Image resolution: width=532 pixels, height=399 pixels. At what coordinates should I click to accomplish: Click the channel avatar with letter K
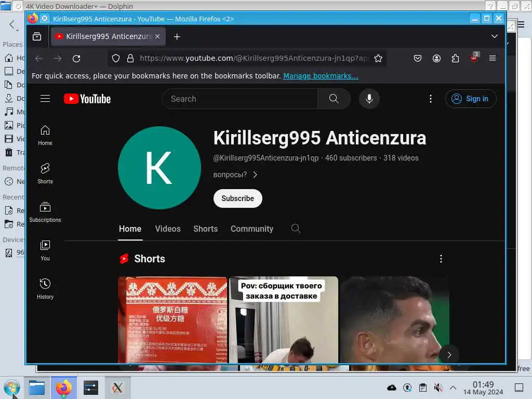click(159, 168)
